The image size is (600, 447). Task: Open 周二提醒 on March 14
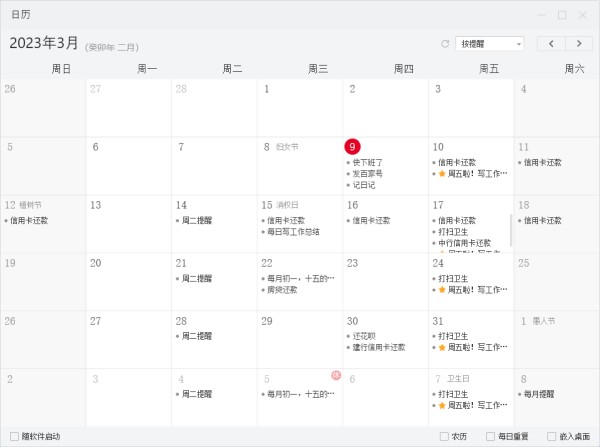tap(197, 220)
